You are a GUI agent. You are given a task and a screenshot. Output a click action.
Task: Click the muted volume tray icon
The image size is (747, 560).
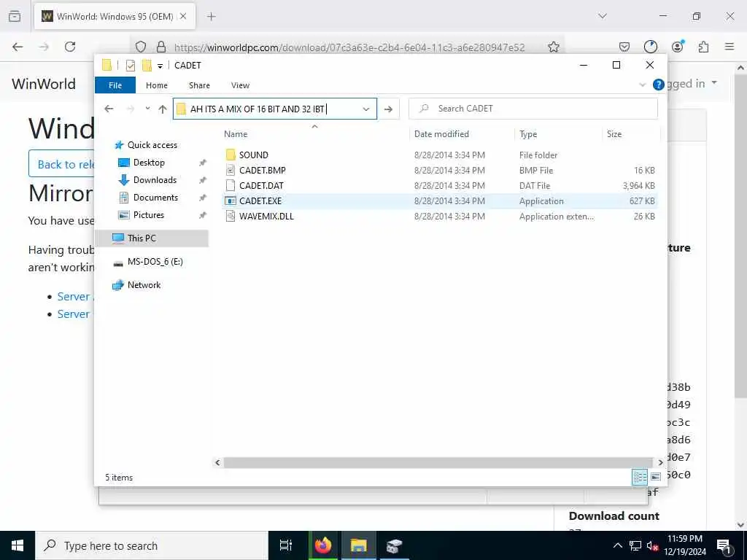click(651, 545)
